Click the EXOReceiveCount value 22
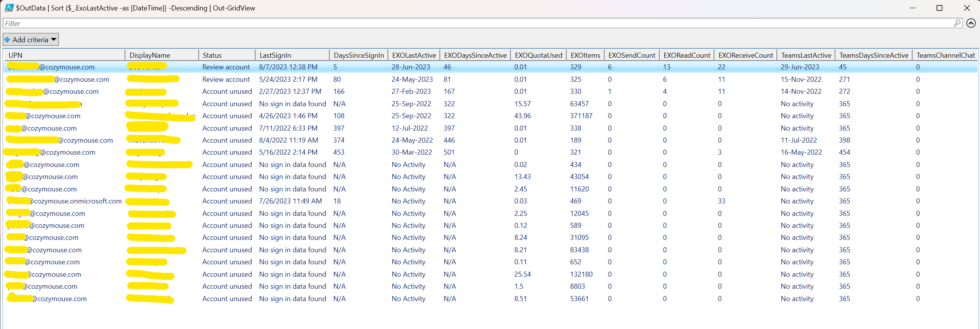This screenshot has height=329, width=980. 721,67
